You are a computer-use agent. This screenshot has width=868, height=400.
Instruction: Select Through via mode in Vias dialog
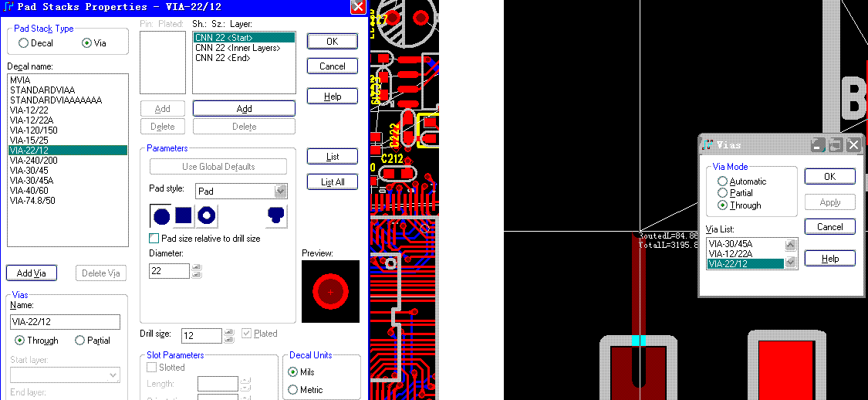tap(722, 205)
